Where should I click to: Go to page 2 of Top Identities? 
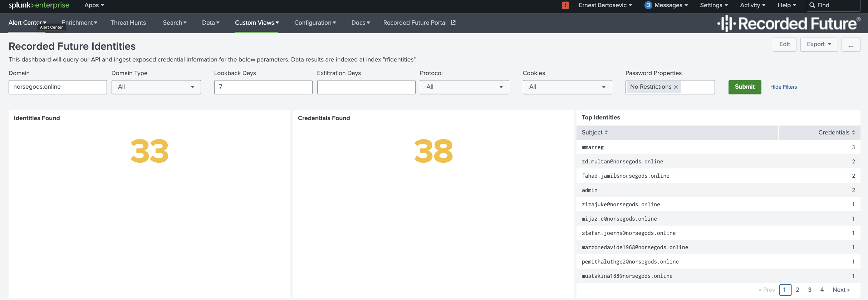coord(797,290)
